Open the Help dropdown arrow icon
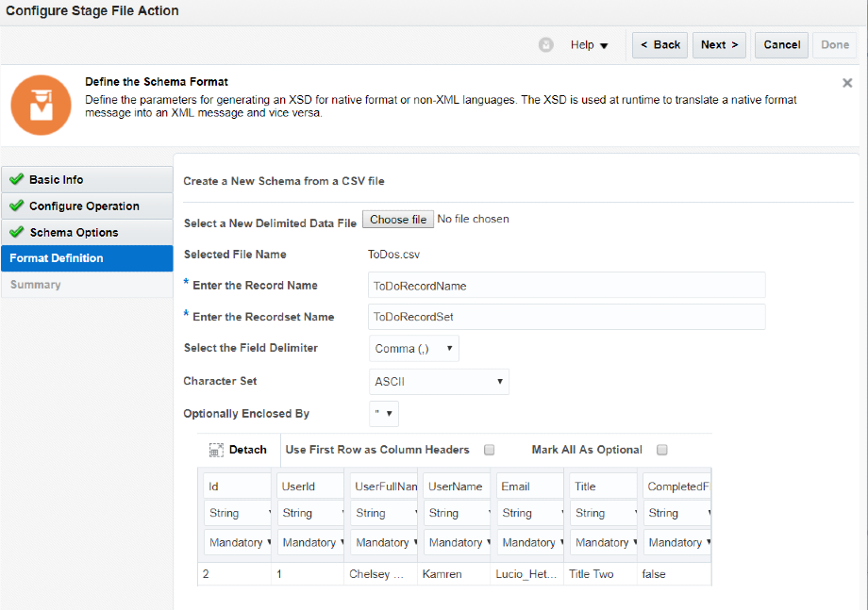The image size is (868, 610). pos(602,44)
